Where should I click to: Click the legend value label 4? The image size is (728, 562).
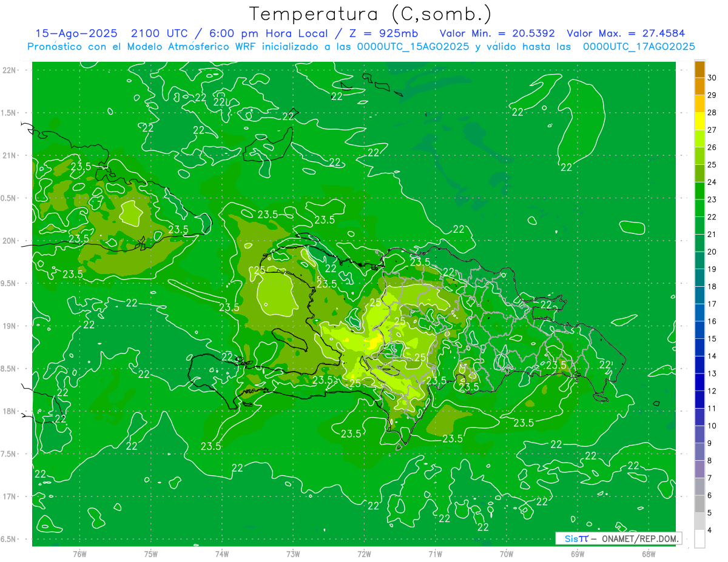click(x=710, y=530)
